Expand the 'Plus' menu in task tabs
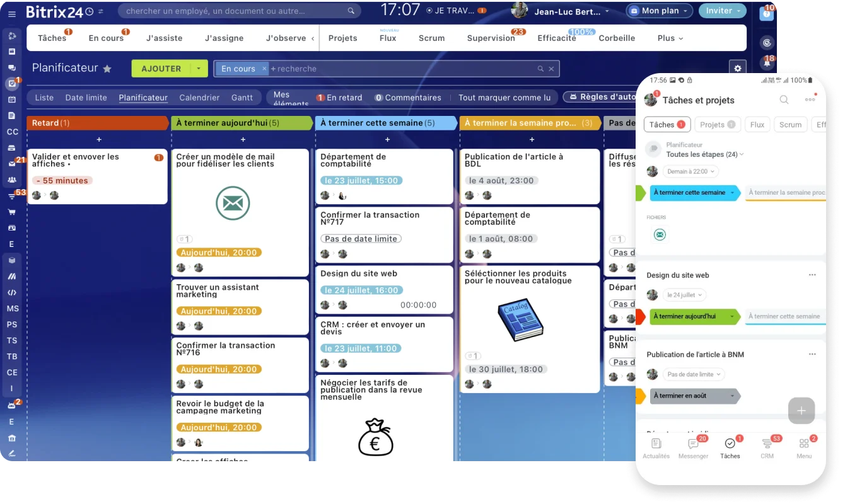Image resolution: width=845 pixels, height=504 pixels. [x=670, y=38]
